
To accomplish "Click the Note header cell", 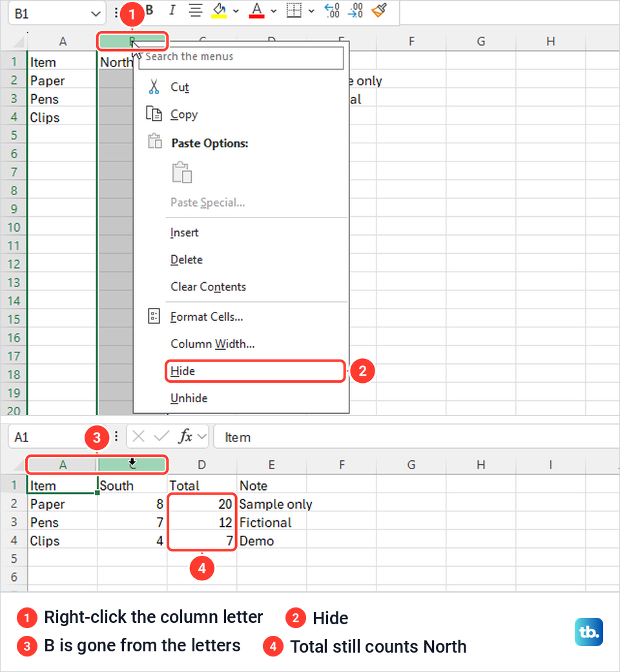I will coord(271,485).
